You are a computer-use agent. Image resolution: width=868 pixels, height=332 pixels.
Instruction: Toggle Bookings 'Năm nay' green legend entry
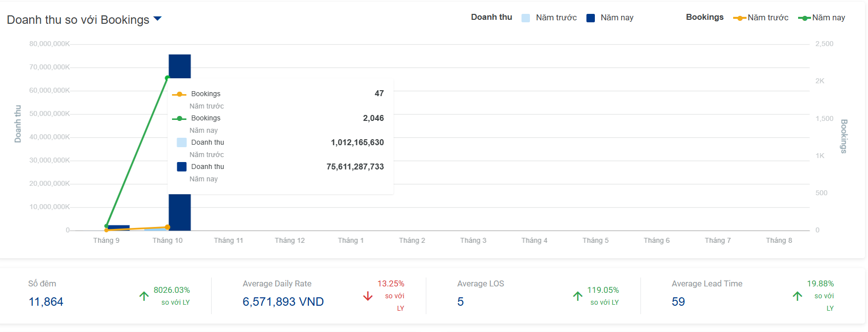coord(821,18)
